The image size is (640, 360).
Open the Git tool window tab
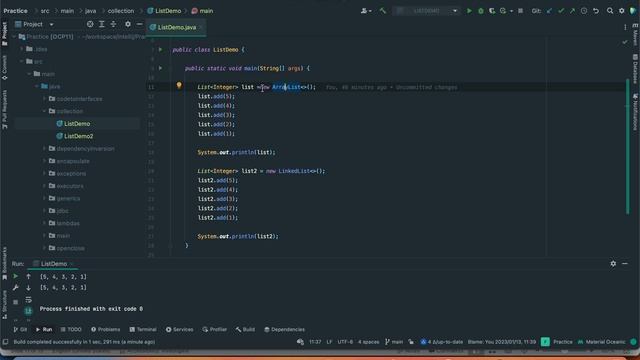[x=20, y=329]
